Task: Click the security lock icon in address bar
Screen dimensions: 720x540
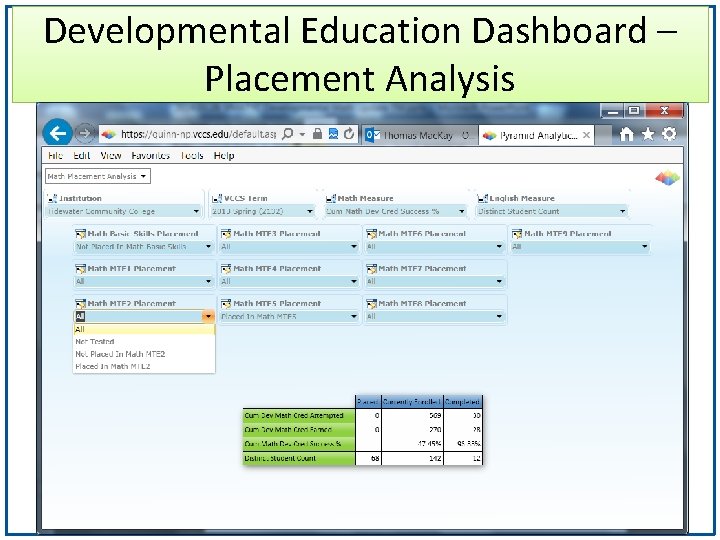Action: click(317, 134)
